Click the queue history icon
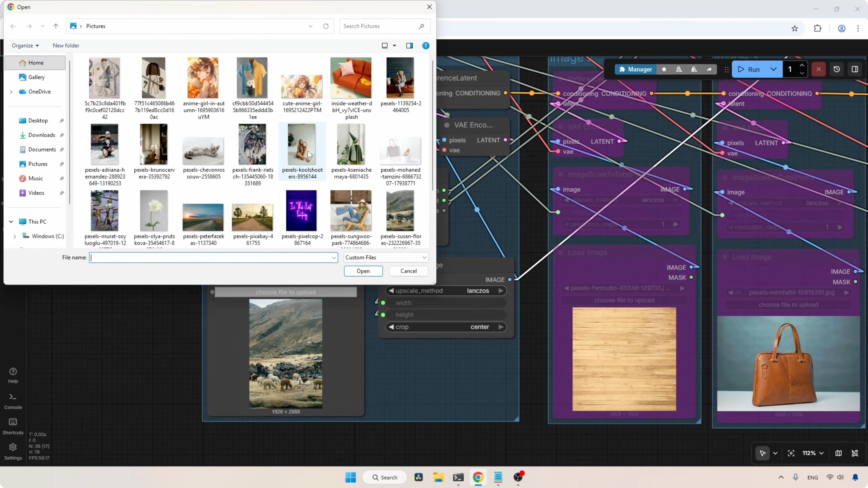868x488 pixels. [x=837, y=69]
